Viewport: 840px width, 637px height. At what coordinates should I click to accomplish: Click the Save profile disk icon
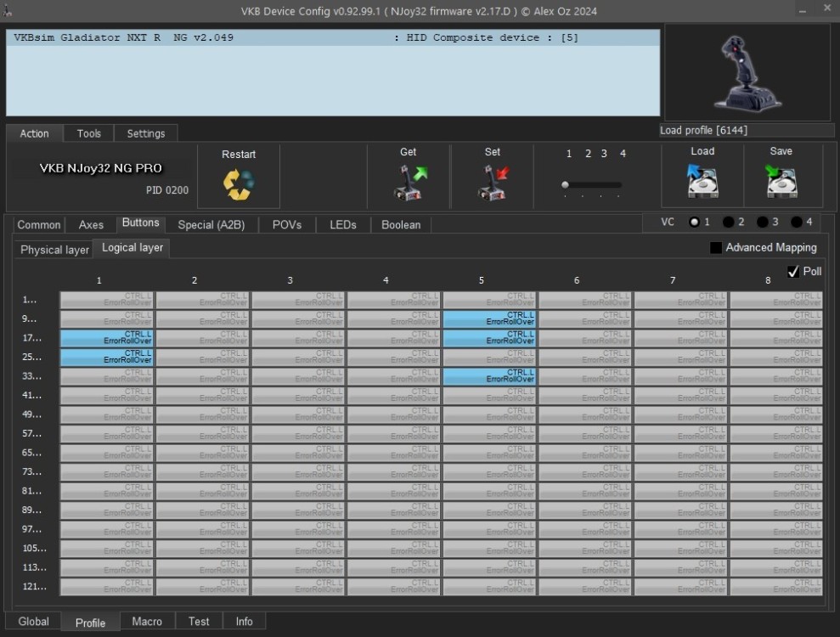(781, 181)
